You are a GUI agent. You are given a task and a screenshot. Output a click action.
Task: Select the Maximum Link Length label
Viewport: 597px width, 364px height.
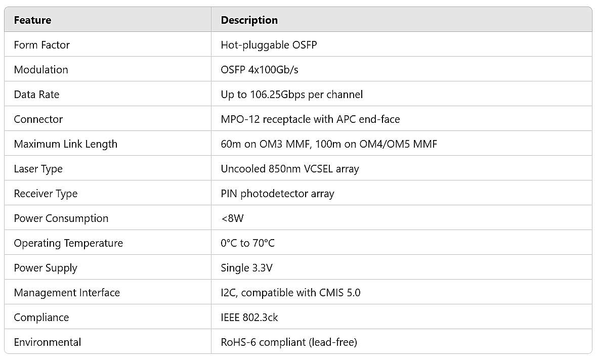pyautogui.click(x=65, y=144)
